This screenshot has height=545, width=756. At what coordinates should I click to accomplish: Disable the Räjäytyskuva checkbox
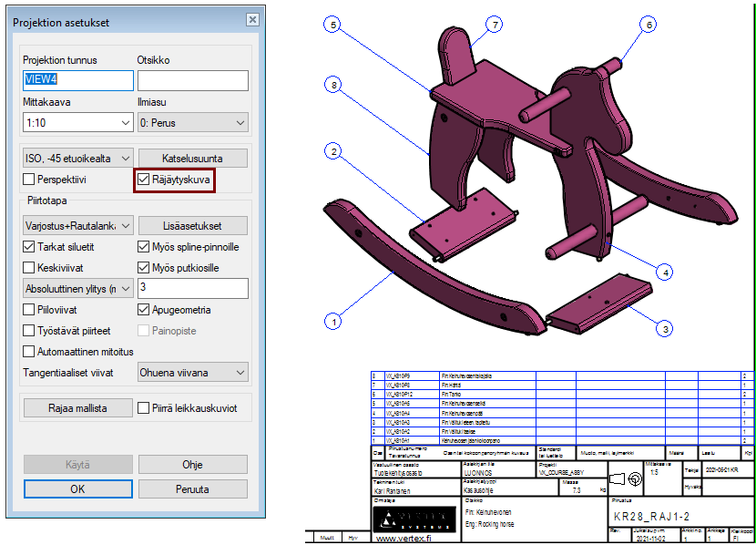[x=144, y=180]
